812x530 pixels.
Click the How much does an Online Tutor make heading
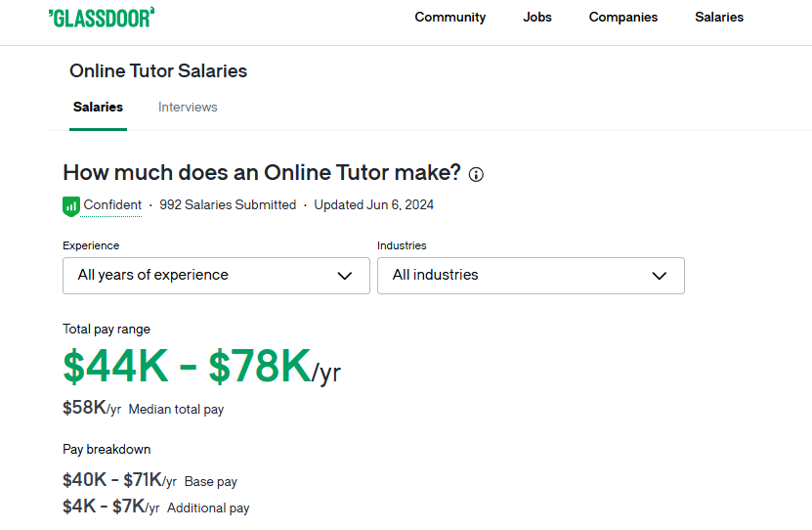[262, 172]
